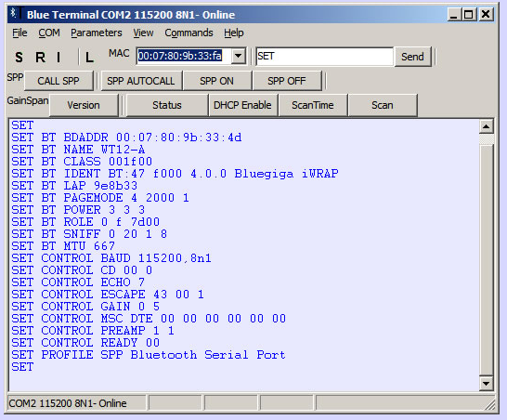507x420 pixels.
Task: Click the 'SET BT POWER 3 3 3' line
Action: 78,210
